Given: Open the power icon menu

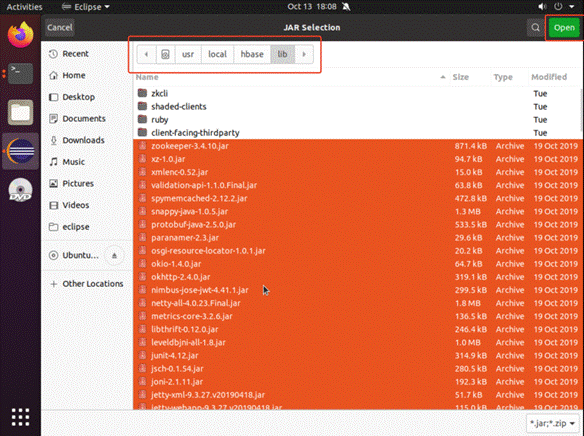Looking at the screenshot, I should [x=558, y=7].
